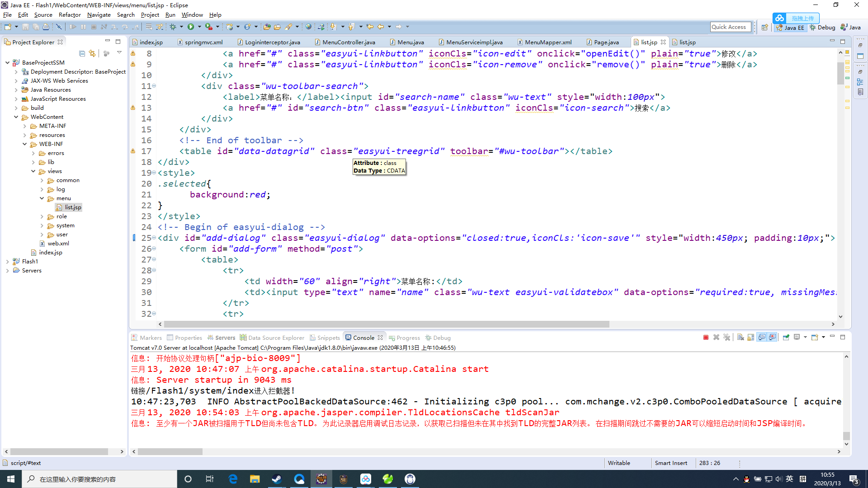The width and height of the screenshot is (868, 488).
Task: Open the notification center icon
Action: (x=854, y=479)
